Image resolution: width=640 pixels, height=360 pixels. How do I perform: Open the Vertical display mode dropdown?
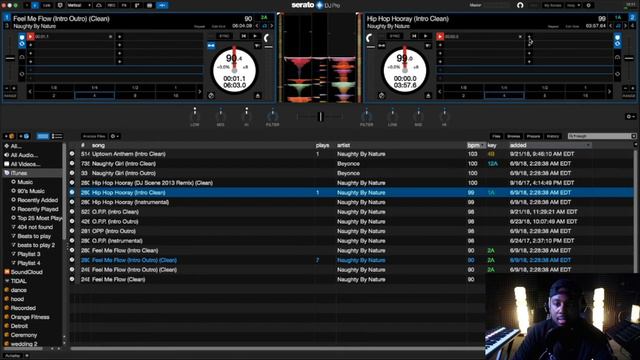(78, 5)
